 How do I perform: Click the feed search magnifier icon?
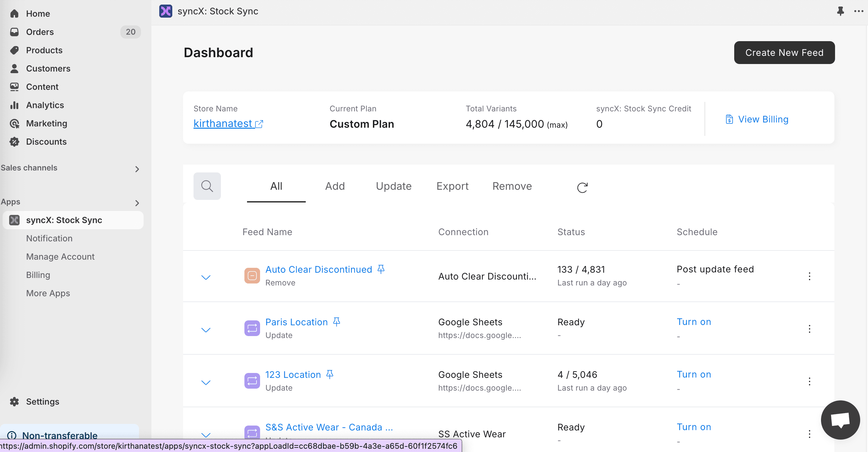point(207,186)
